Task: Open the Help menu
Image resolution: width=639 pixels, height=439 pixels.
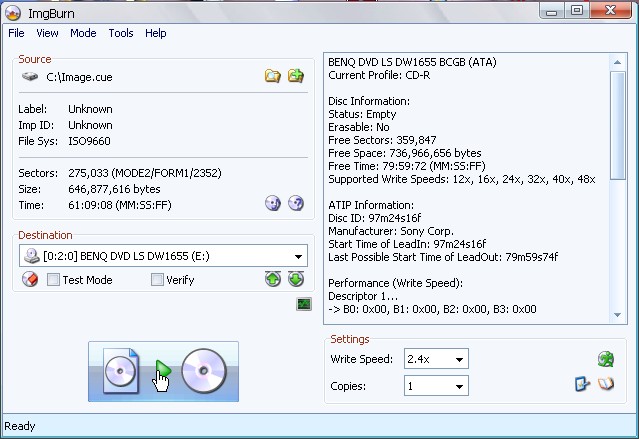Action: [x=156, y=33]
